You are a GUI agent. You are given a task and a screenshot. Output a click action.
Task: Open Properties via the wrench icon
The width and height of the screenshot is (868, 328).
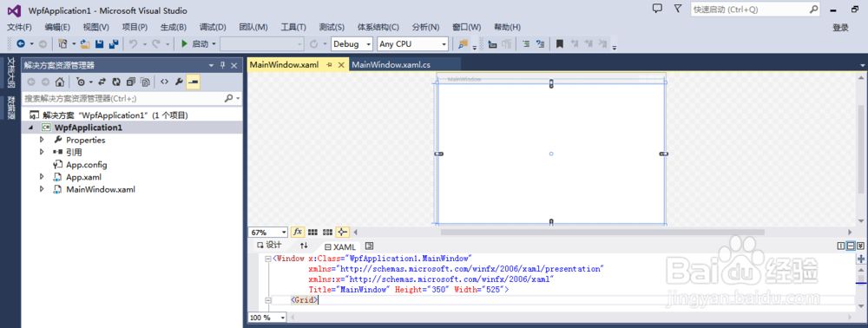pos(178,82)
